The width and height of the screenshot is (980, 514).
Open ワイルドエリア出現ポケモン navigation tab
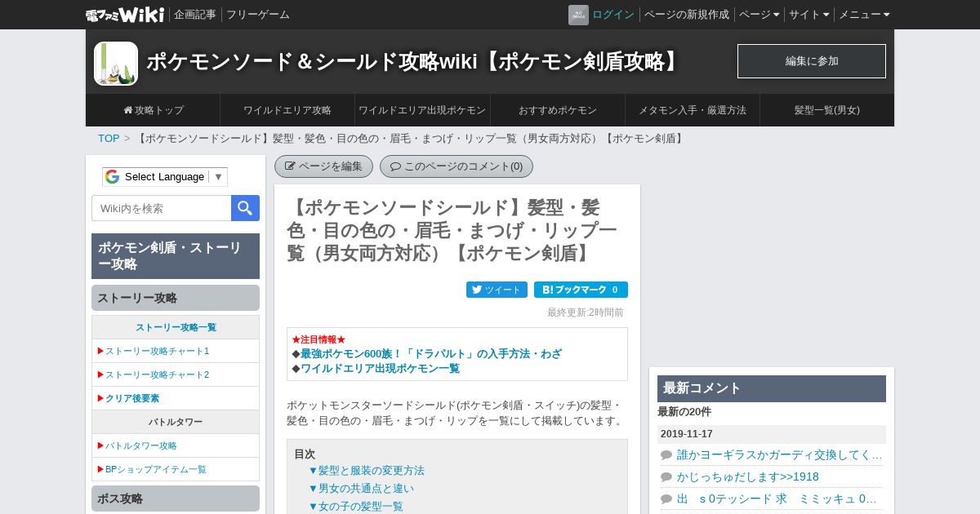pos(422,110)
